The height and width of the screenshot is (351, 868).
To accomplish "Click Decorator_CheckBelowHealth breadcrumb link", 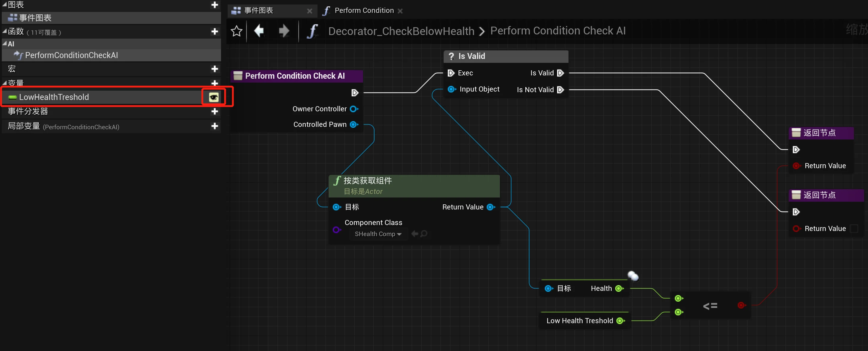I will [401, 31].
